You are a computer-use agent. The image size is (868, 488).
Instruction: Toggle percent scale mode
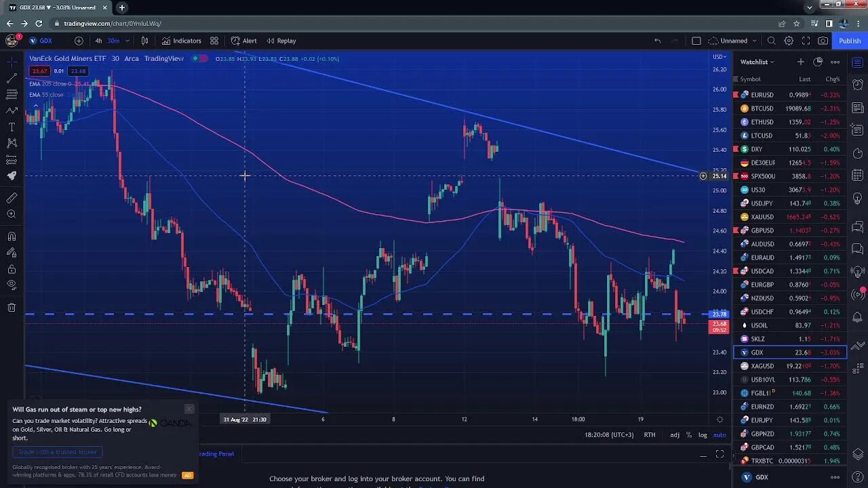coord(689,435)
